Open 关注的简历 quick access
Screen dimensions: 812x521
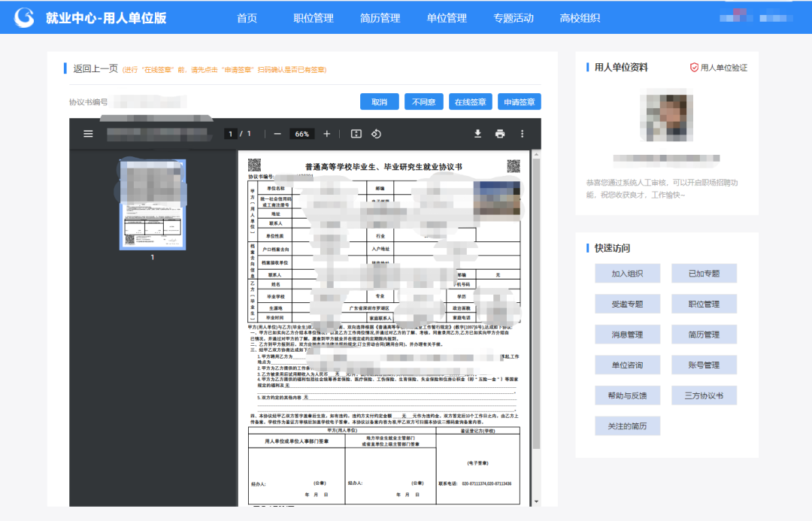pos(627,426)
